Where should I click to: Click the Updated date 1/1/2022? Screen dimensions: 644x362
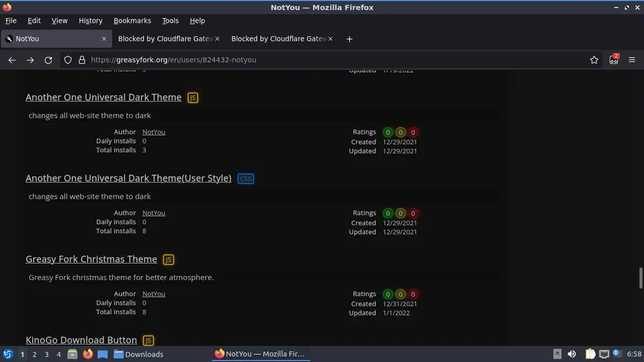[396, 313]
